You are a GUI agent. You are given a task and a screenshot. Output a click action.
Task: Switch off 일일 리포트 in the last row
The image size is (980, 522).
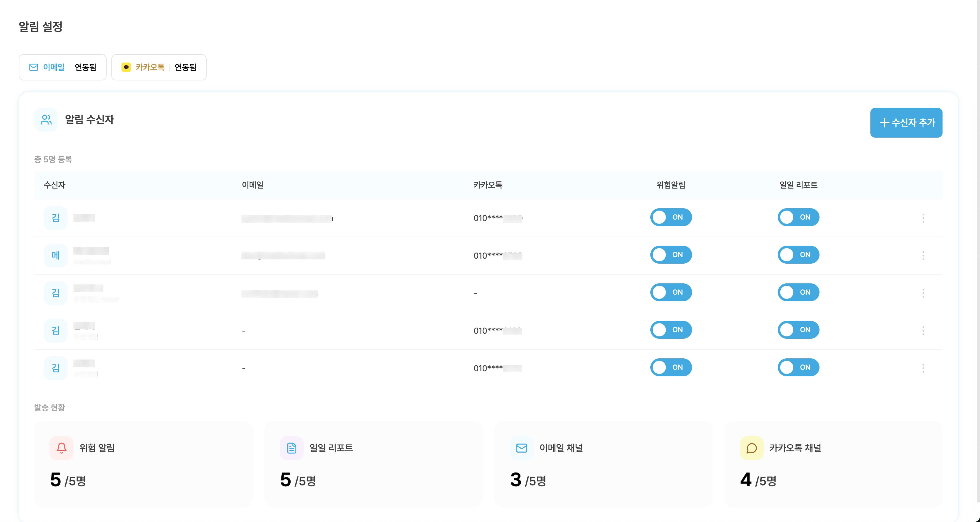[798, 367]
